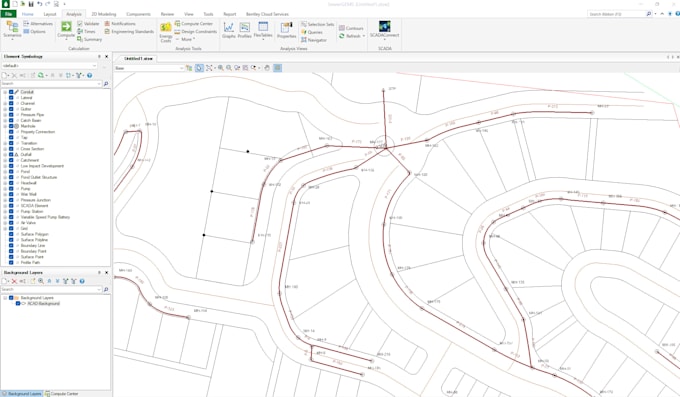This screenshot has width=680, height=397.
Task: Click the Background Layers search box
Action: [x=51, y=289]
